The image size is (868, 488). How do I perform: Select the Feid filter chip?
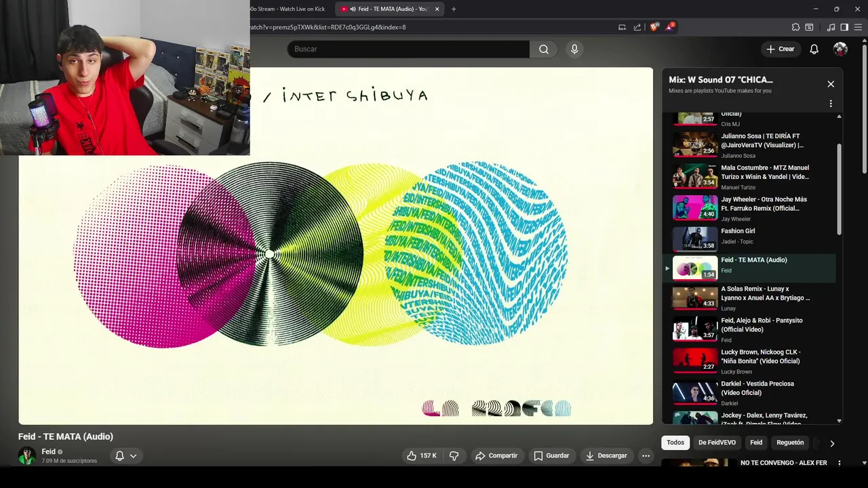point(756,443)
